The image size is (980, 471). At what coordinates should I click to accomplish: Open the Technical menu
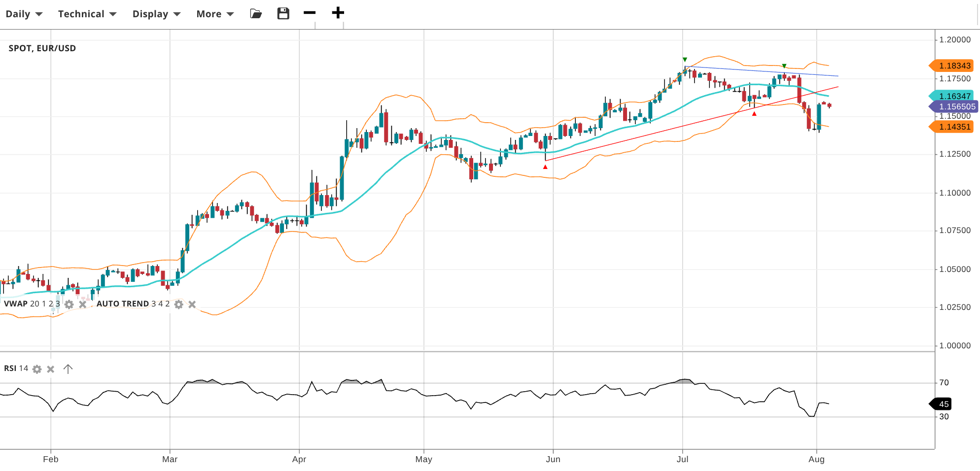click(x=87, y=14)
